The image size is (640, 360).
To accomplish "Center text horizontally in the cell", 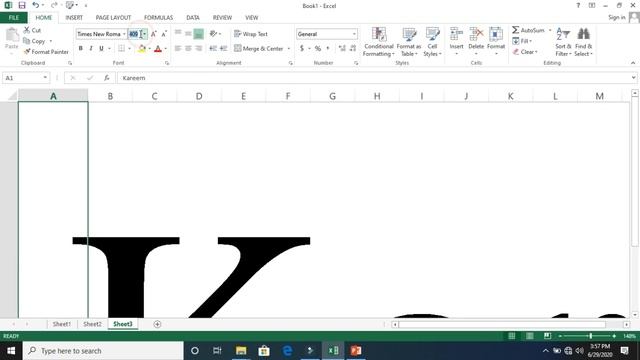I will click(x=188, y=49).
